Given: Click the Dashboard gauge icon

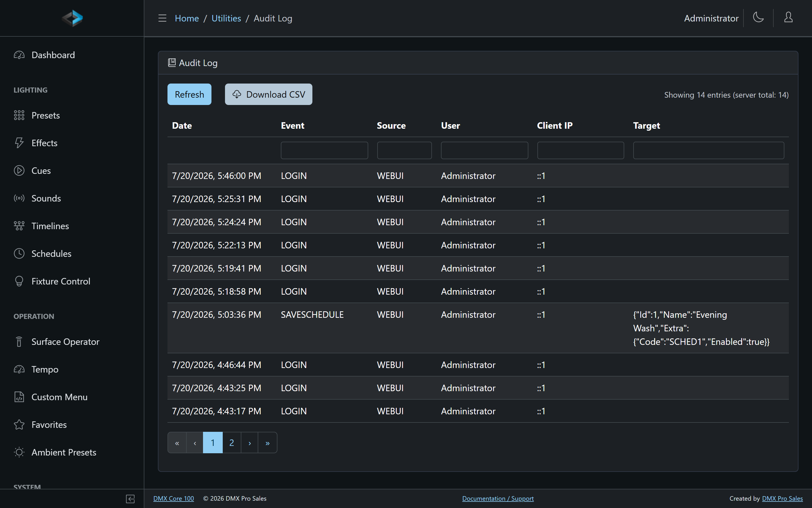Looking at the screenshot, I should tap(19, 55).
